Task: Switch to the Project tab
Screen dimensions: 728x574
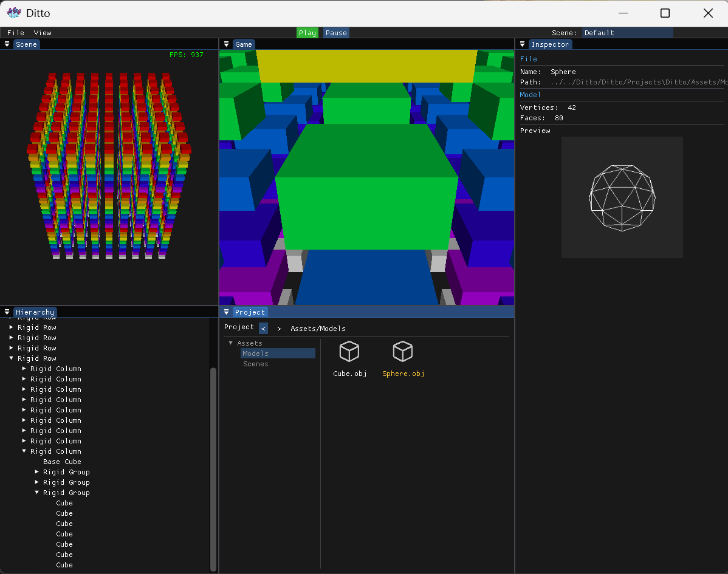Action: pyautogui.click(x=250, y=312)
